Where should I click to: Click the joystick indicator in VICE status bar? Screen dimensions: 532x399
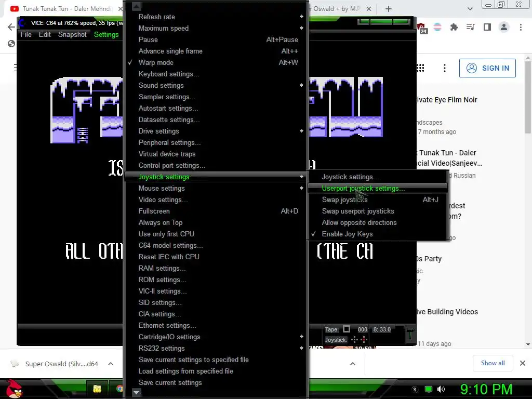(360, 340)
